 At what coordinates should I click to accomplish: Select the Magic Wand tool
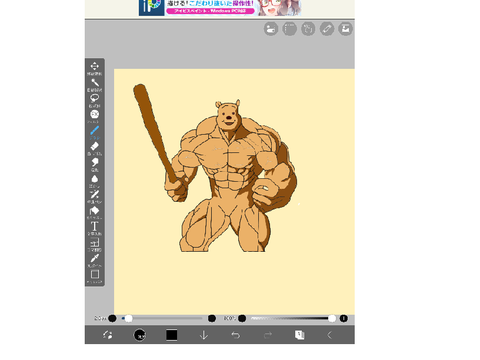(95, 82)
